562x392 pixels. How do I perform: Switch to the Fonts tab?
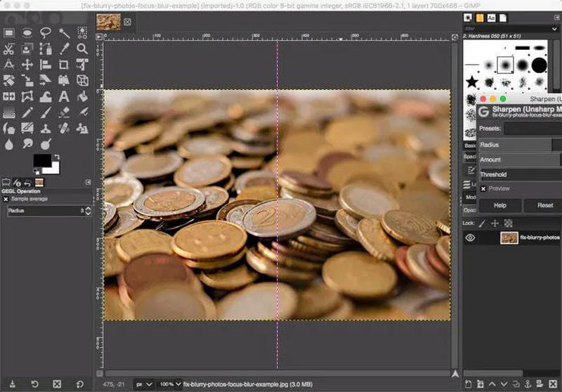point(491,18)
